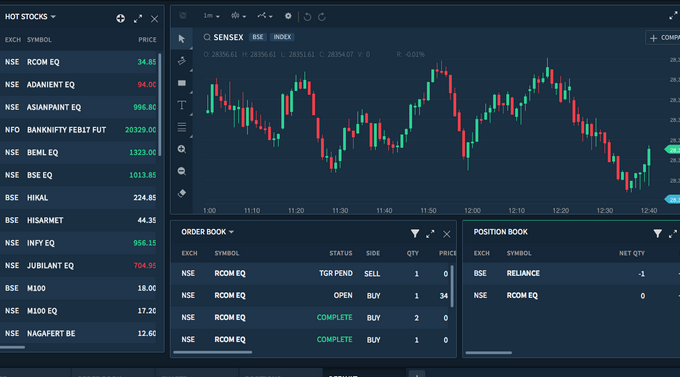Screen dimensions: 680x377
Task: Click Hot Stocks horizontal scrollbar
Action: pos(12,347)
